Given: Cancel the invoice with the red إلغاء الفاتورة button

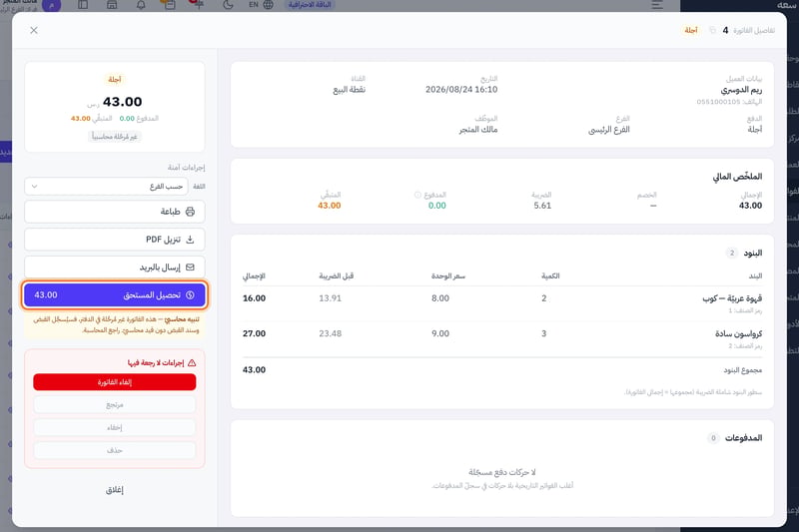Looking at the screenshot, I should [115, 382].
